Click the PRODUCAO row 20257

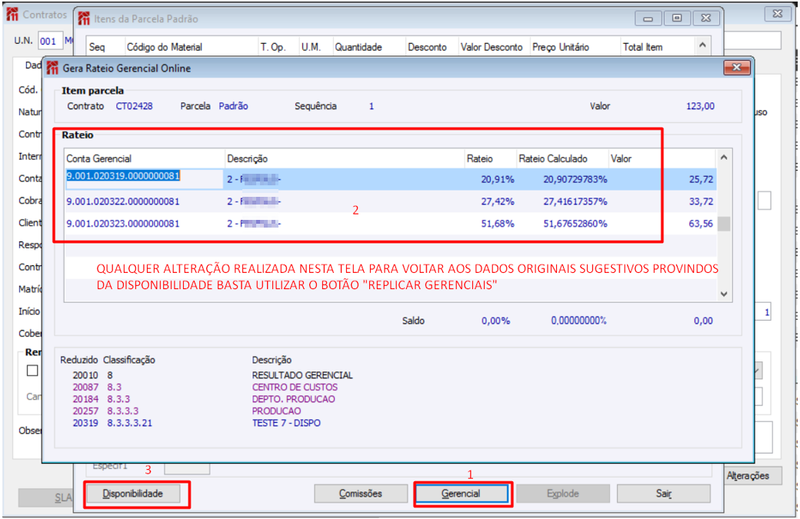click(x=187, y=411)
